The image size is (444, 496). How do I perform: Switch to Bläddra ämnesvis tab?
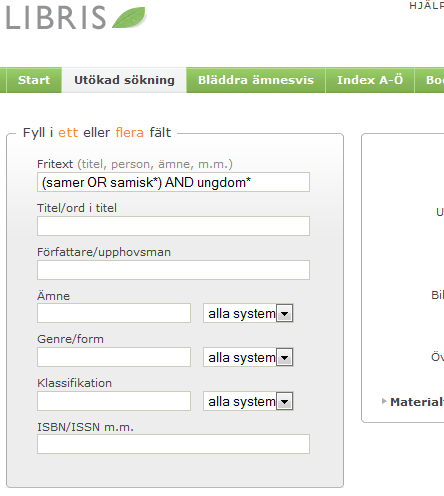(256, 80)
